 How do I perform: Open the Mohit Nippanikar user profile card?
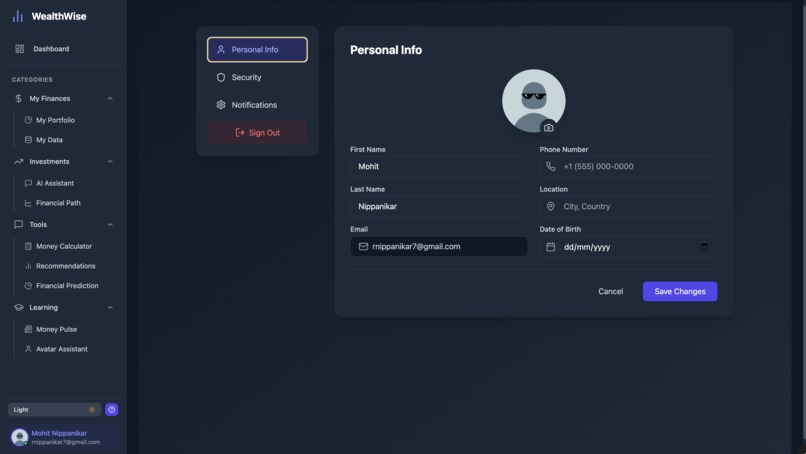(x=63, y=437)
